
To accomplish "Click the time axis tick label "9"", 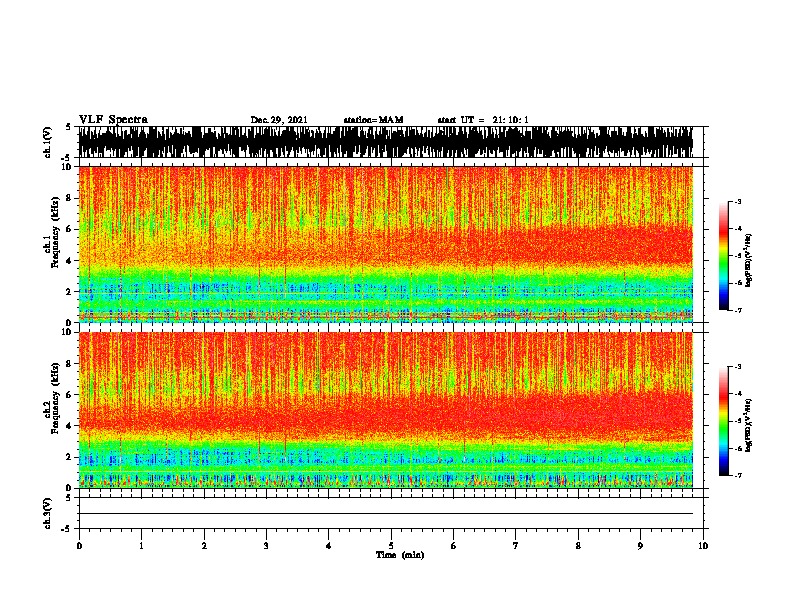I will [640, 546].
